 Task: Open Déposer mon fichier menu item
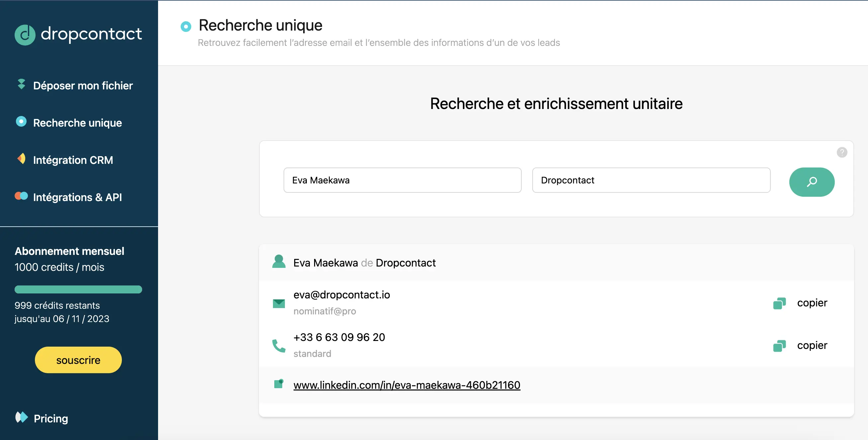(83, 86)
